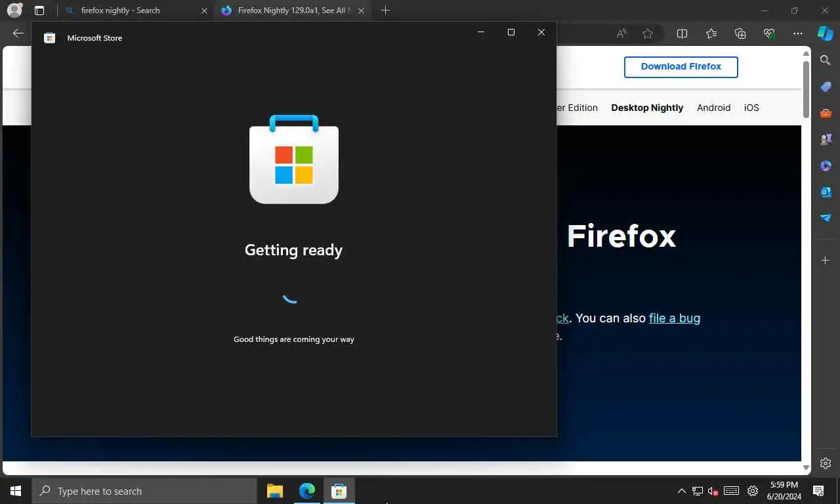Open the touch keyboard tray icon
This screenshot has width=840, height=504.
point(732,491)
